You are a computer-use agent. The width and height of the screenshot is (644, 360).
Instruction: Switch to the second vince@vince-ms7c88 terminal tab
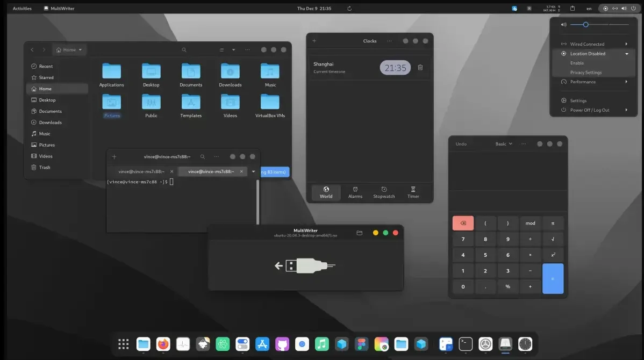[210, 171]
